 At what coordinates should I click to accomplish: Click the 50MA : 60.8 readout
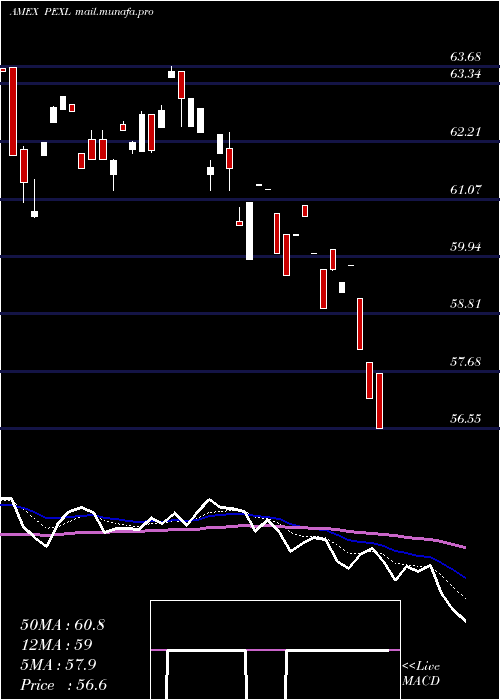62,625
